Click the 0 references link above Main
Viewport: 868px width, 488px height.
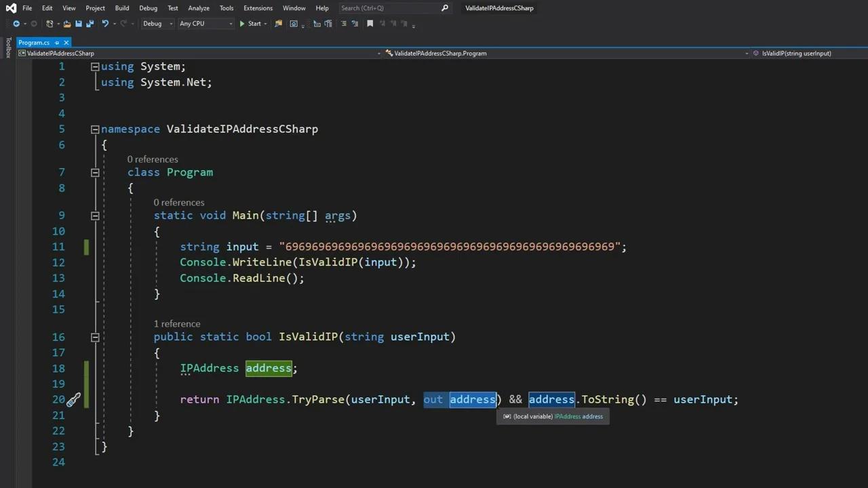[178, 202]
